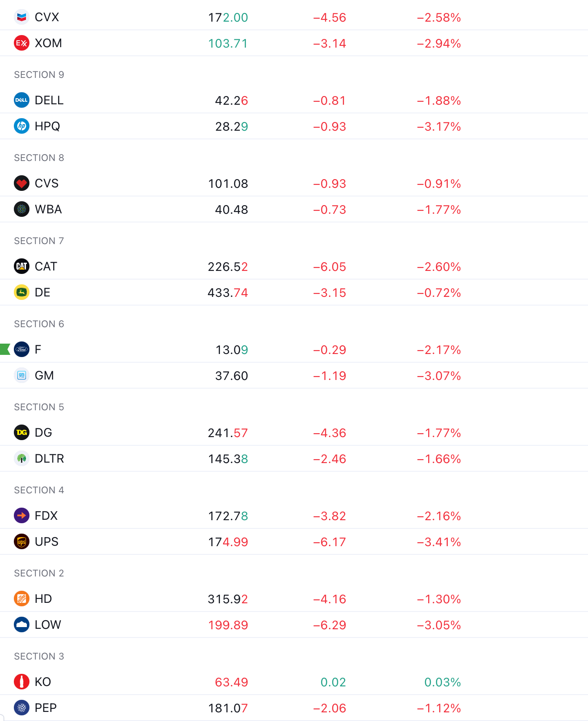Click LOW's last price 199.89

[x=228, y=625]
